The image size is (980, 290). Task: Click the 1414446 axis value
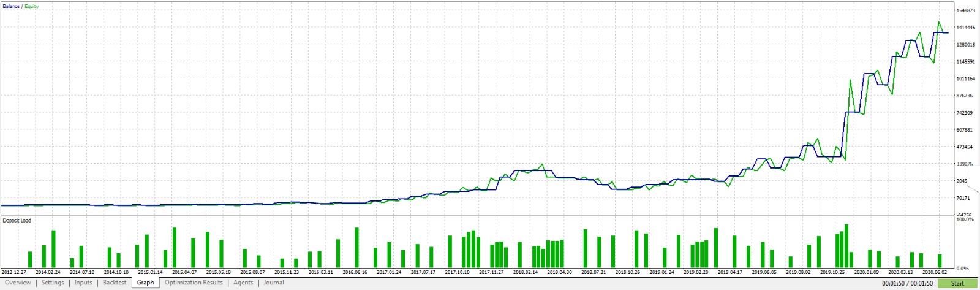click(966, 28)
